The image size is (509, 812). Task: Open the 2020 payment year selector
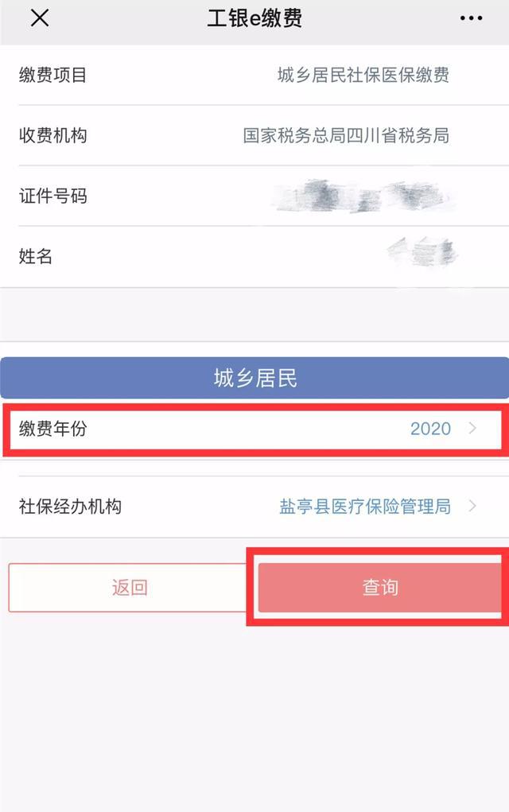[x=430, y=429]
